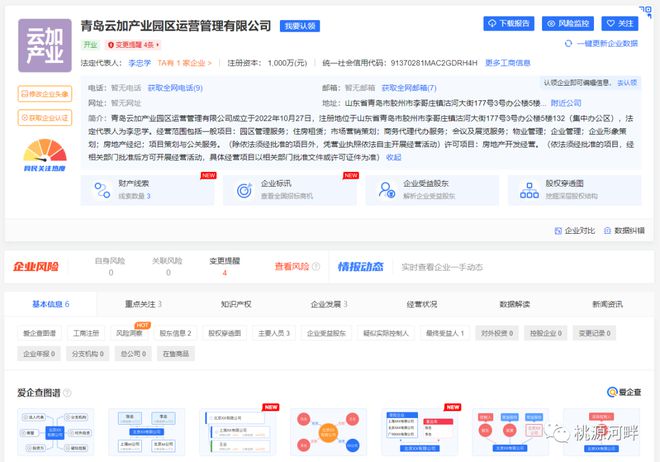The width and height of the screenshot is (660, 462).
Task: Click help icon beside 爱企查图谱
Action: coord(67,393)
